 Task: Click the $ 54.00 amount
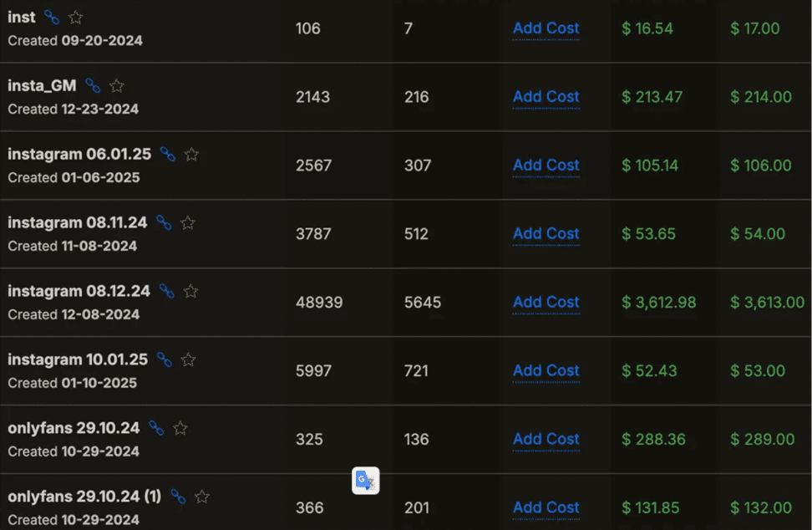pyautogui.click(x=758, y=234)
